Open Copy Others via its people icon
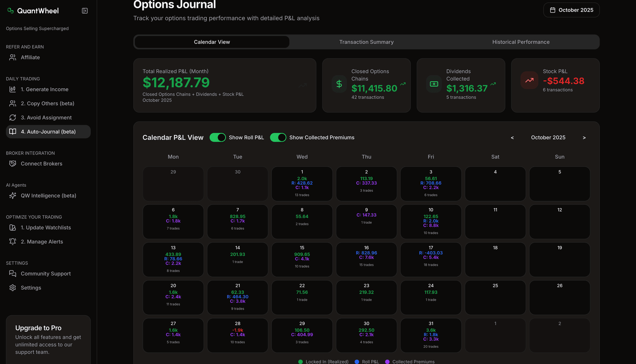636x364 pixels. point(13,104)
